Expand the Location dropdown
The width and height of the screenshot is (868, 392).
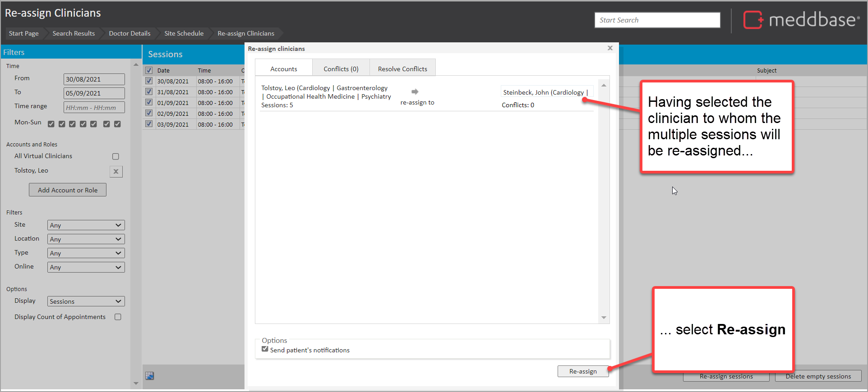pyautogui.click(x=86, y=239)
